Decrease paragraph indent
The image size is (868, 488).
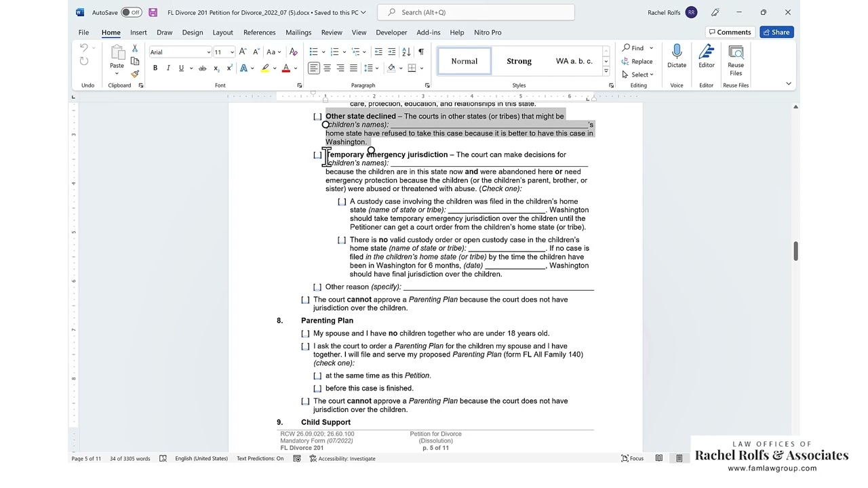pos(378,52)
